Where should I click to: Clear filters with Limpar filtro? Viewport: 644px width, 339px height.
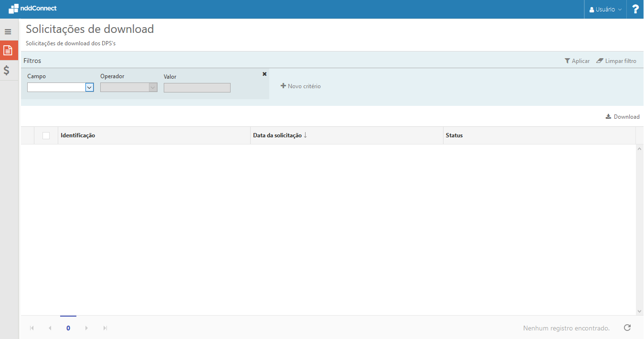[616, 61]
